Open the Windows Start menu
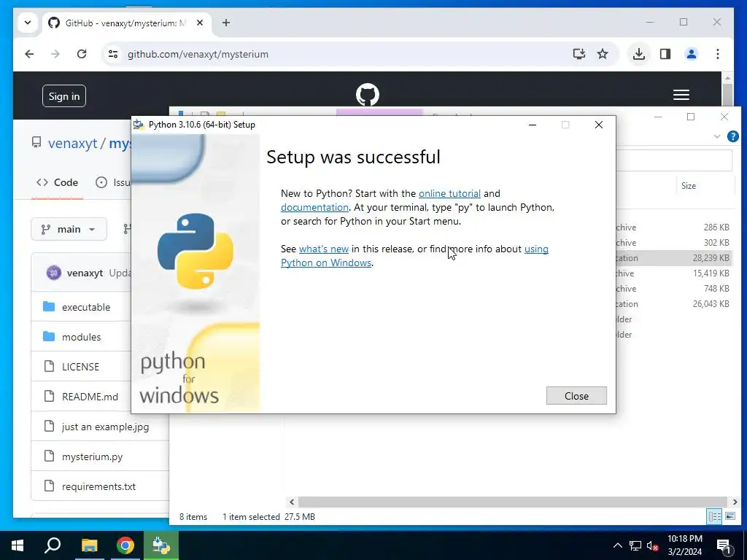This screenshot has width=747, height=560. click(18, 545)
